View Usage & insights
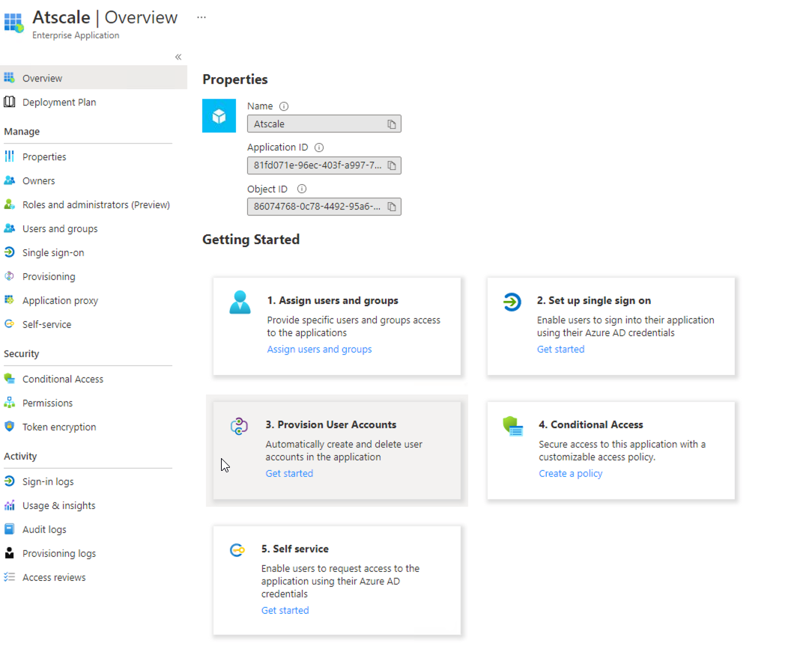 click(x=58, y=505)
